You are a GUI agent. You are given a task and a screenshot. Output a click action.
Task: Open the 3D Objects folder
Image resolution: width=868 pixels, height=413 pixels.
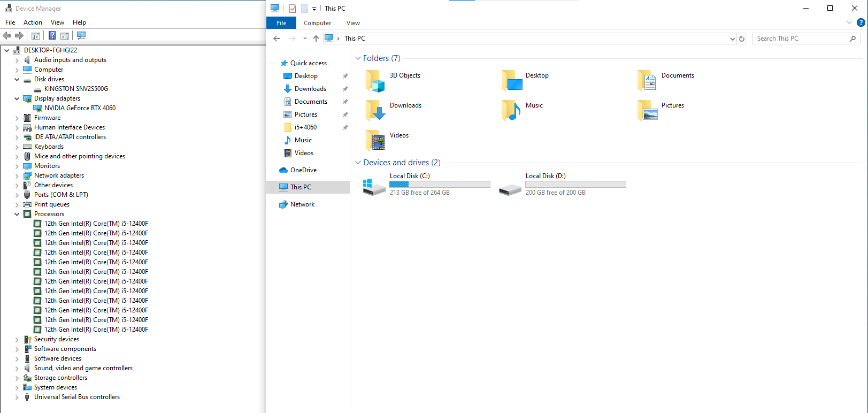(375, 81)
